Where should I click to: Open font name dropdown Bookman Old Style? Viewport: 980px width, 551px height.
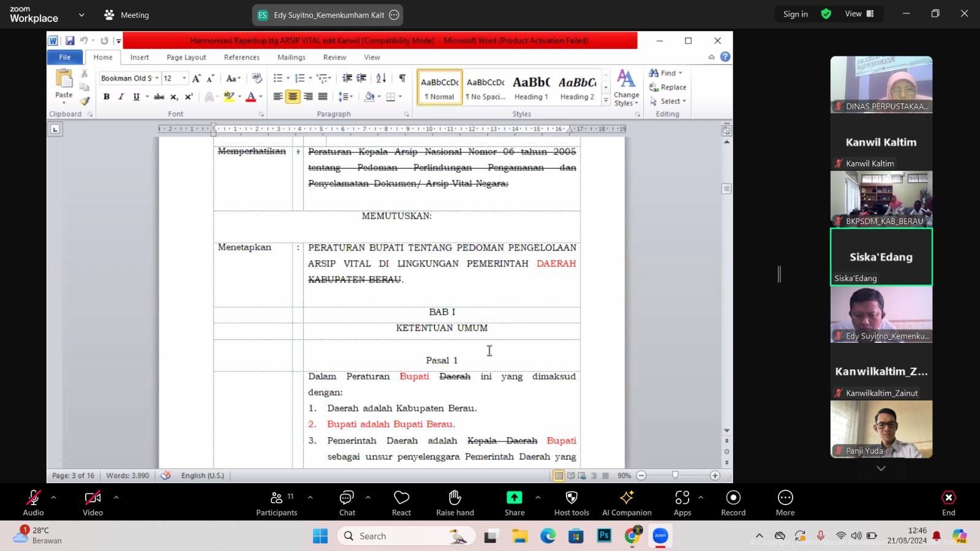pyautogui.click(x=157, y=78)
